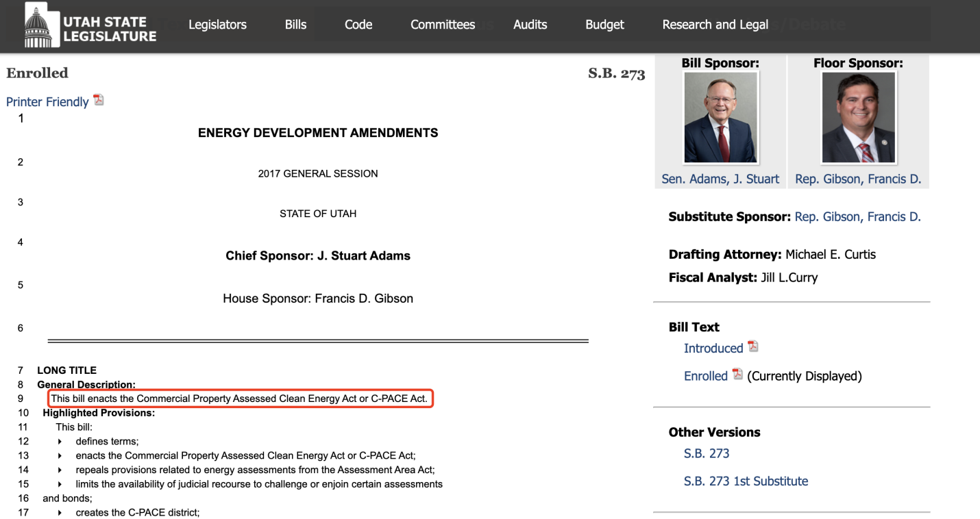The height and width of the screenshot is (519, 980).
Task: Click the Printer Friendly link
Action: 47,102
